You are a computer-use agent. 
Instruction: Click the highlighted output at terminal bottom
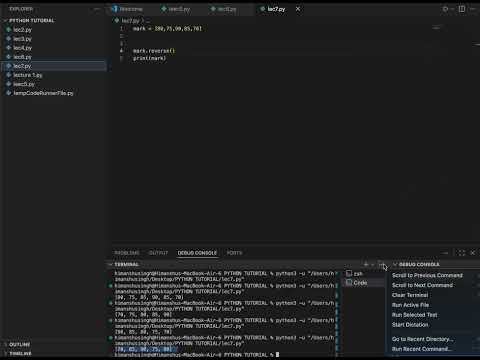(144, 349)
